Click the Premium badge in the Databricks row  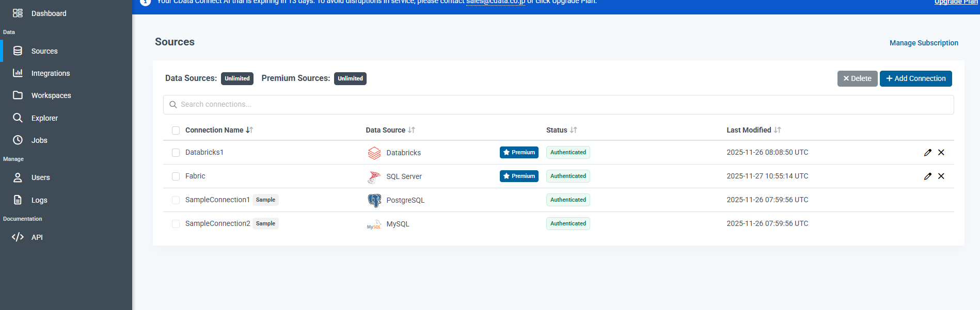point(519,152)
